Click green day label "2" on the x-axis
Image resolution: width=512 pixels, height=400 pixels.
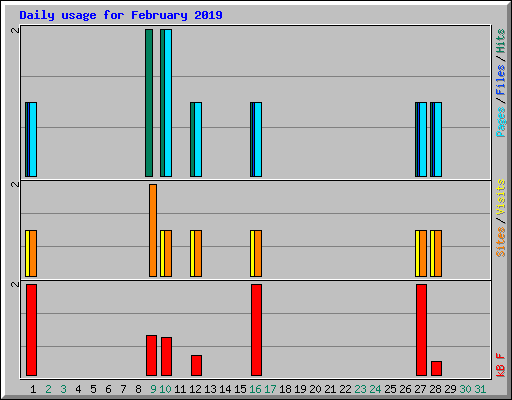pyautogui.click(x=48, y=389)
